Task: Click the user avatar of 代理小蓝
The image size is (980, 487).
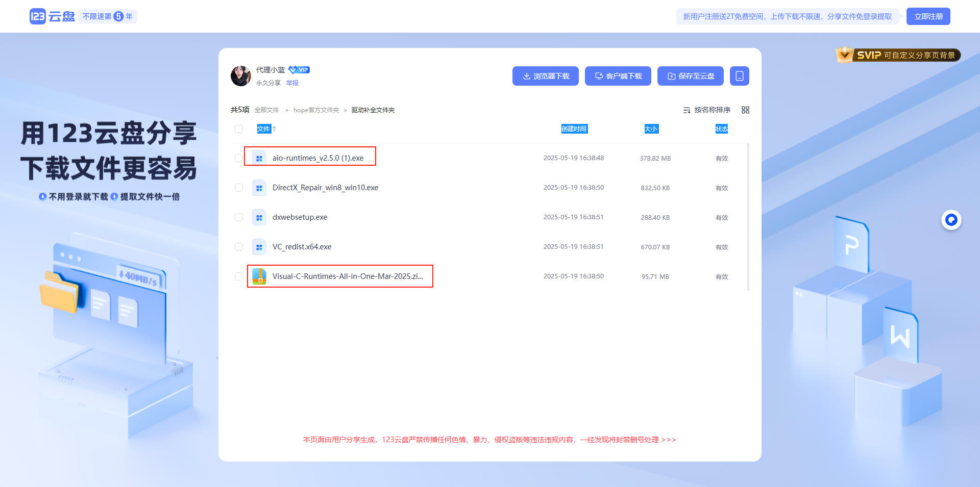Action: [x=241, y=76]
